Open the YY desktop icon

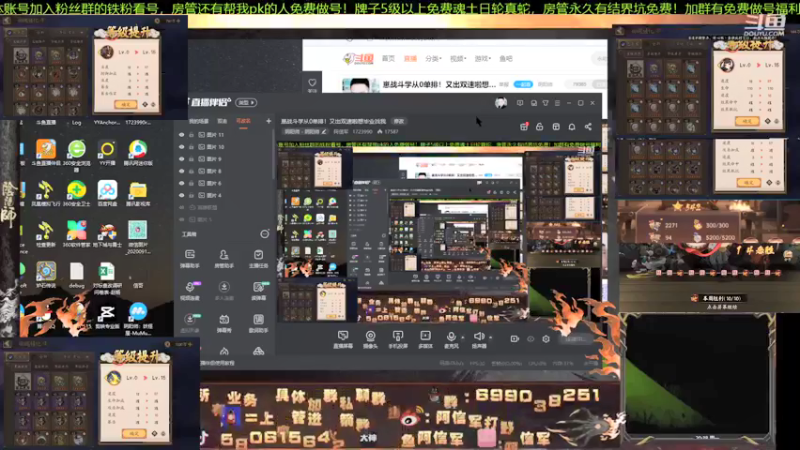[107, 153]
